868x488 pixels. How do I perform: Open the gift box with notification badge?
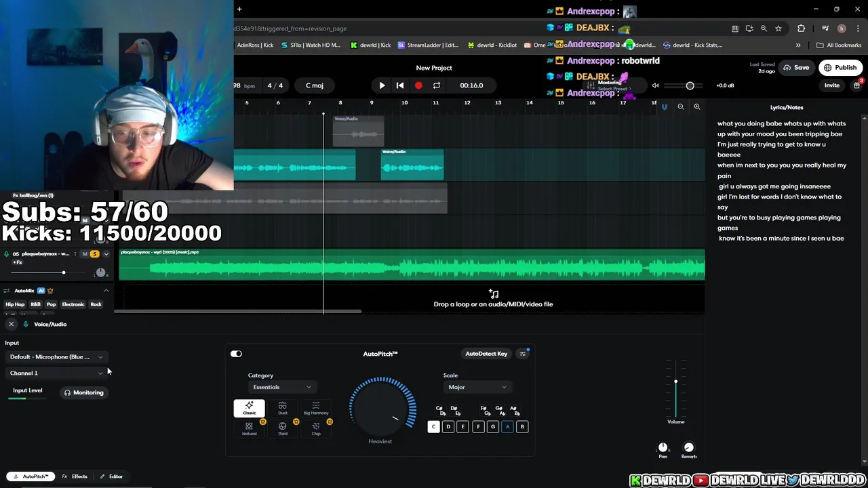click(856, 85)
